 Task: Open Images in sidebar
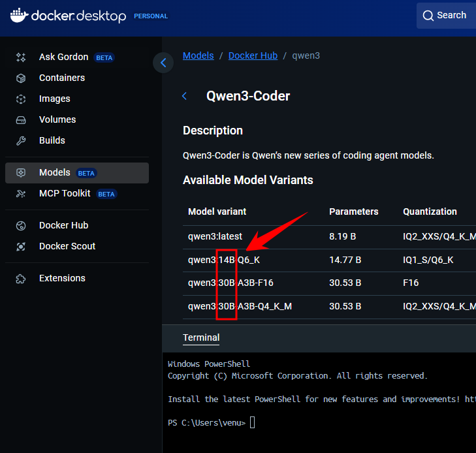point(77,99)
